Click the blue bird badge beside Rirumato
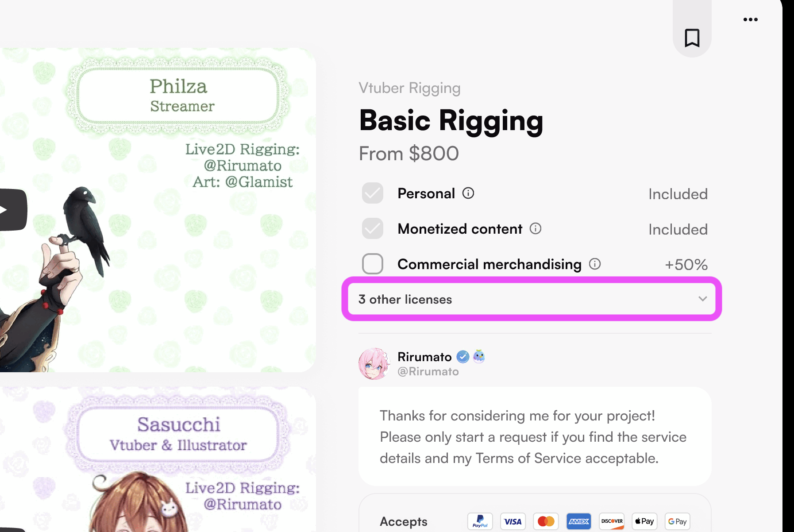 pos(479,356)
